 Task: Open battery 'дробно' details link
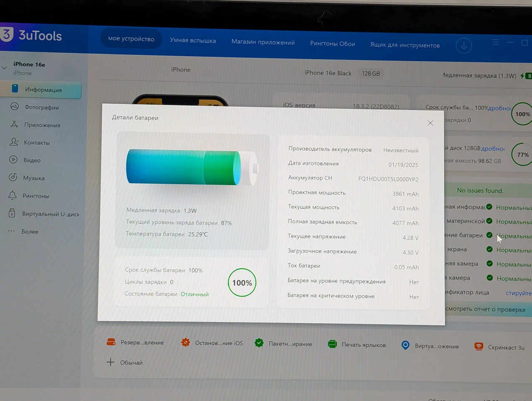pyautogui.click(x=500, y=108)
